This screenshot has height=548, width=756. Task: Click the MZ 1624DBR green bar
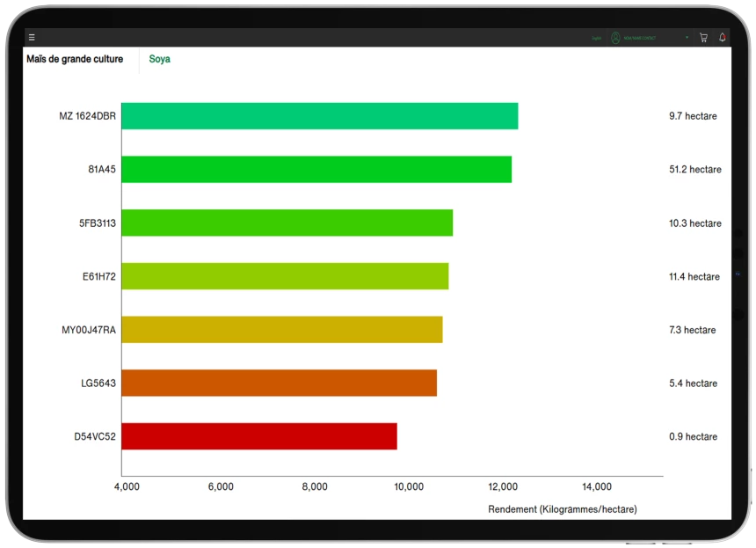tap(319, 116)
